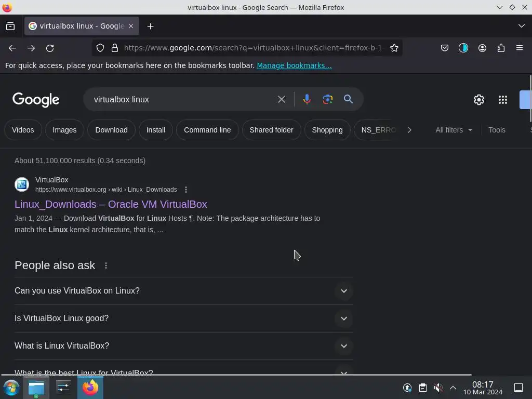Image resolution: width=532 pixels, height=399 pixels.
Task: Open Manage bookmarks link
Action: [294, 65]
